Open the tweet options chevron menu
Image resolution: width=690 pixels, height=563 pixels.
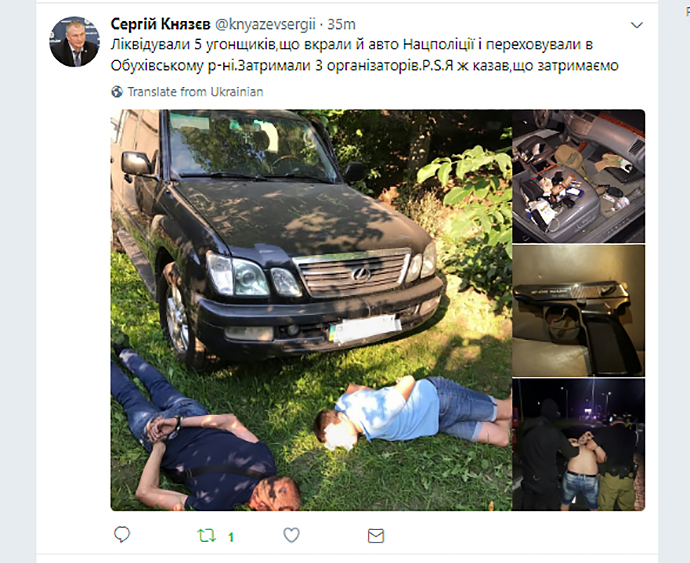coord(637,25)
